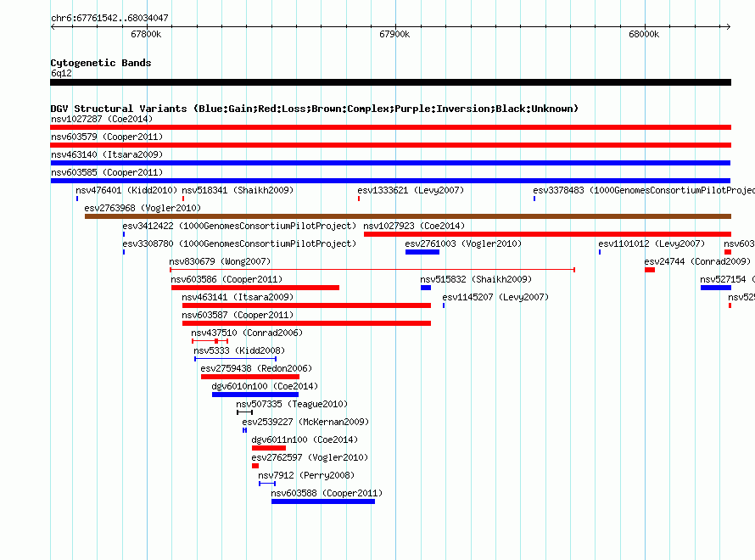Select the nsv603587 (Cooper2011) red bar
The width and height of the screenshot is (755, 560).
(x=306, y=323)
